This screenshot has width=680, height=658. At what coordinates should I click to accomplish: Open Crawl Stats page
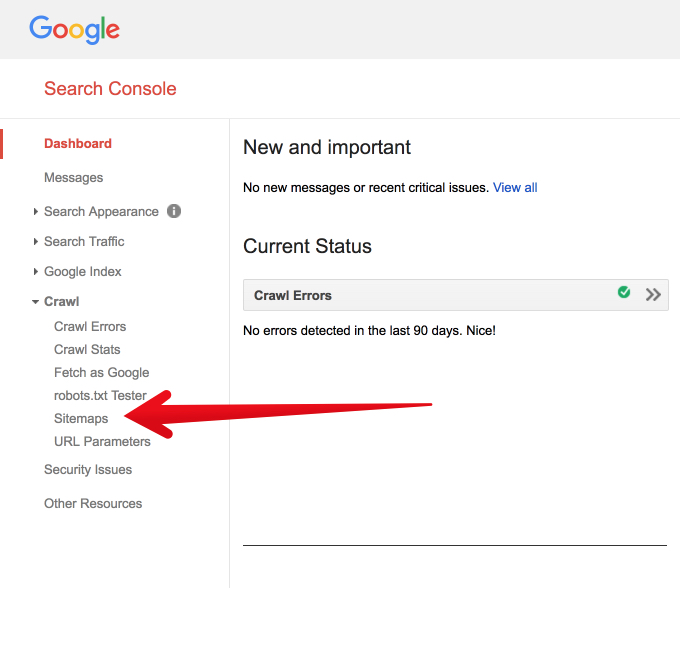click(87, 350)
